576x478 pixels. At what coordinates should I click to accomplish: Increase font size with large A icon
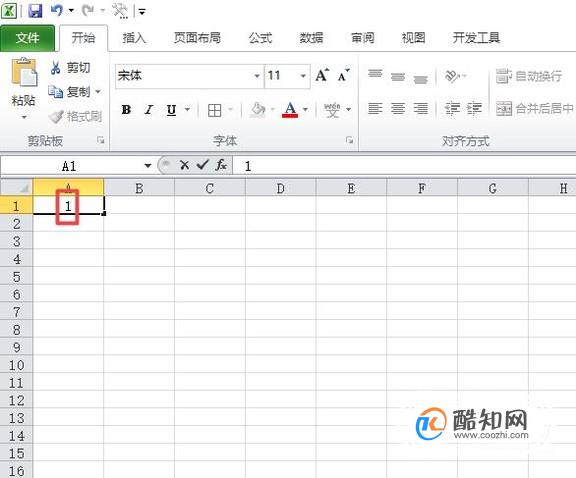322,75
